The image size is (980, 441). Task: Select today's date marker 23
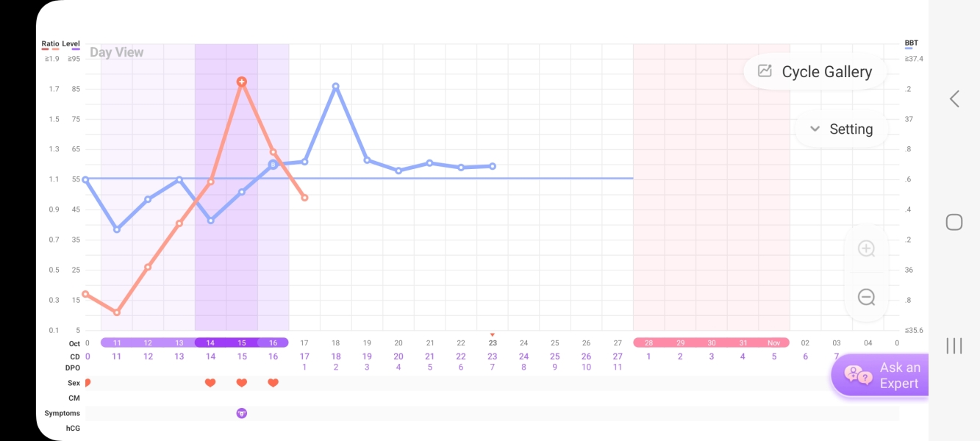(x=493, y=343)
